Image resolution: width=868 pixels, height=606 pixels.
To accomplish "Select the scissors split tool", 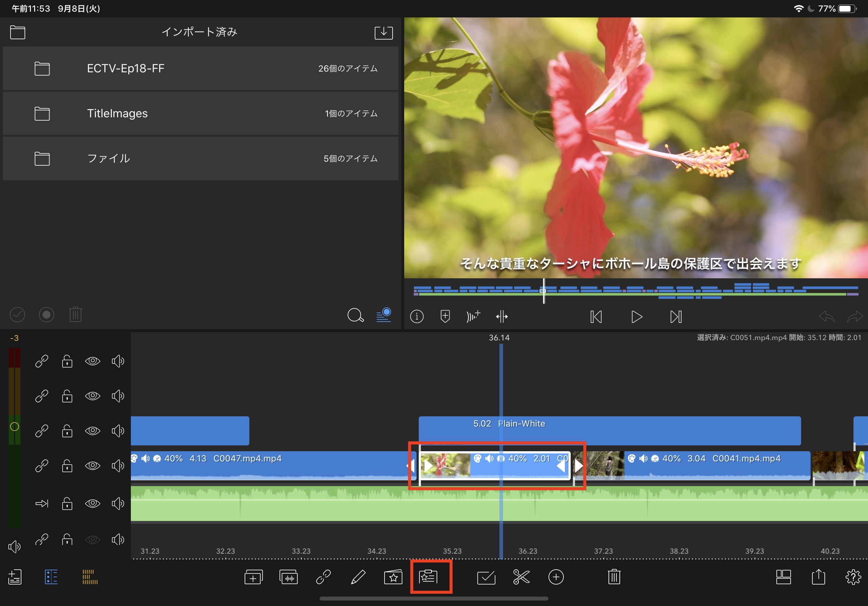I will point(521,577).
